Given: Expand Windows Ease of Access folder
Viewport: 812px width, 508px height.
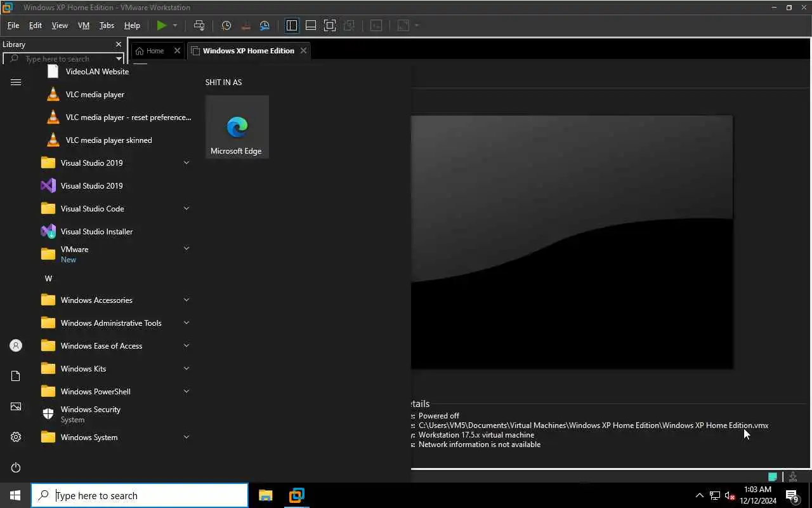Looking at the screenshot, I should (x=114, y=345).
